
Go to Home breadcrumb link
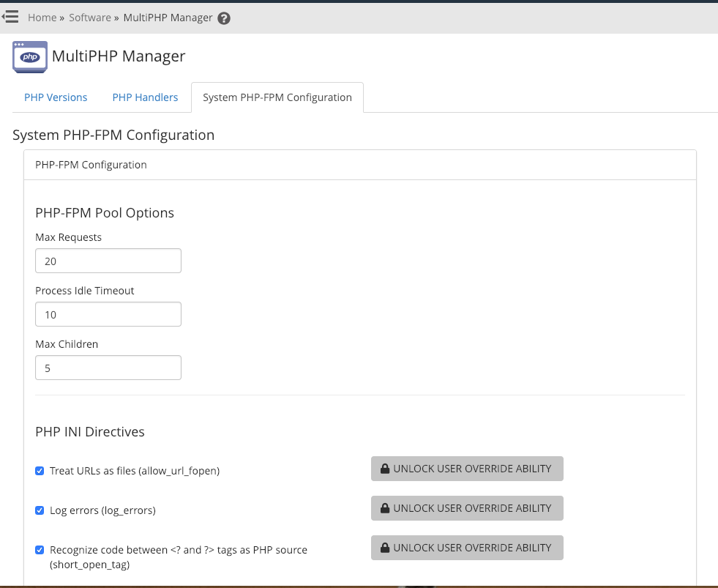42,18
